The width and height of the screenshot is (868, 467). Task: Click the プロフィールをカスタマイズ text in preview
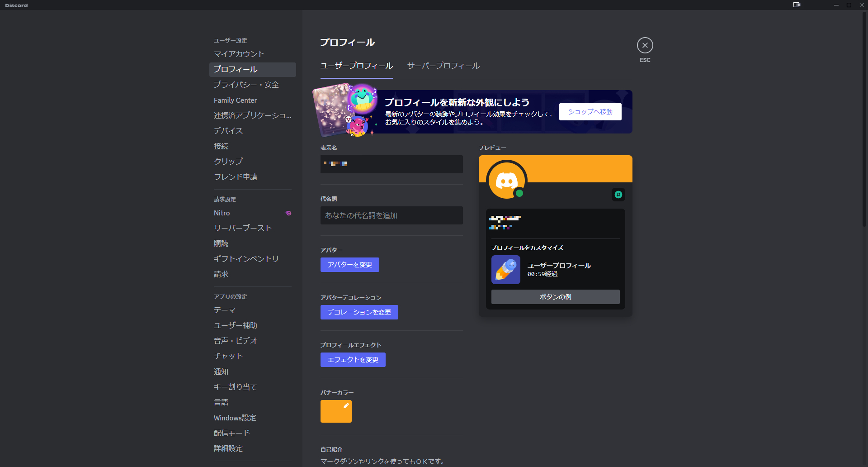point(527,248)
